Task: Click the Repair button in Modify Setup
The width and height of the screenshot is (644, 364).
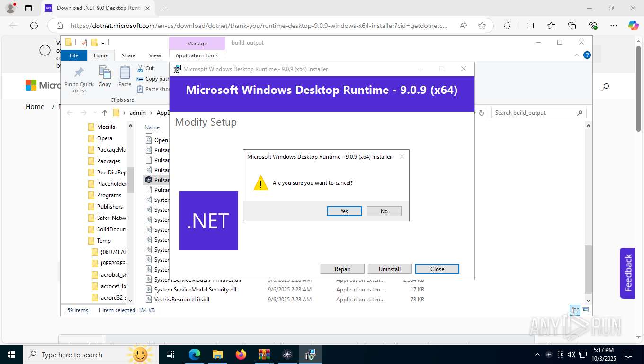Action: [x=342, y=269]
